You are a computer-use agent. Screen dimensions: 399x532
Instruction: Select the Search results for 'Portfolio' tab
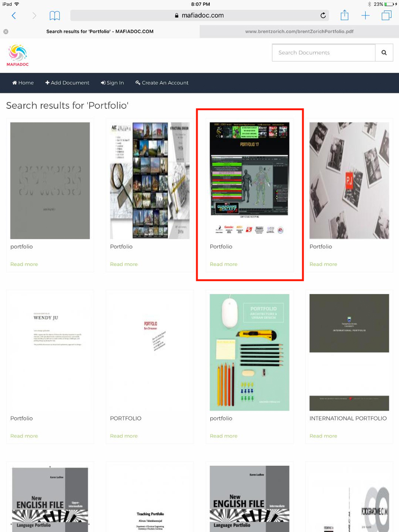pyautogui.click(x=100, y=31)
